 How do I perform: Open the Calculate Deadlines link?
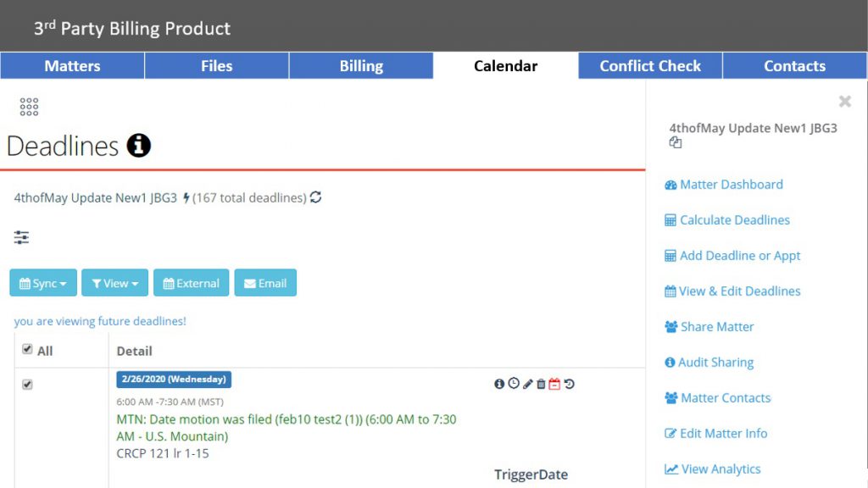tap(726, 220)
